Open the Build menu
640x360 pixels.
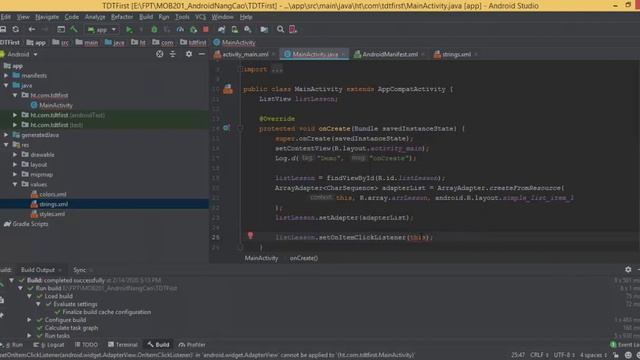click(x=146, y=17)
